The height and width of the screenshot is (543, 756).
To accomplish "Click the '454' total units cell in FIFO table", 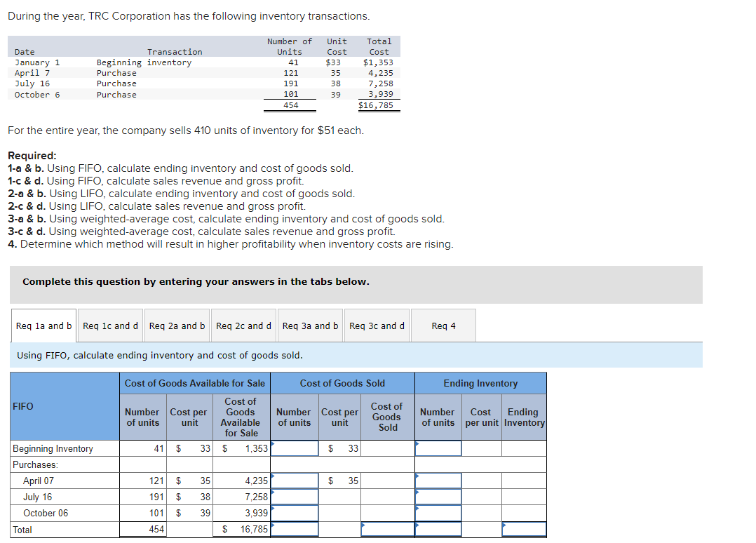I will coord(143,530).
